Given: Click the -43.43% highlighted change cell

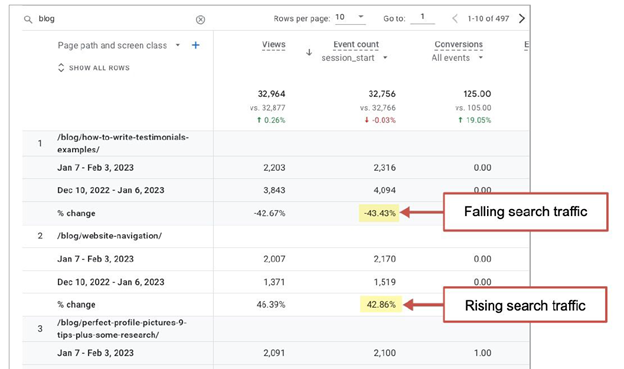Looking at the screenshot, I should 379,213.
